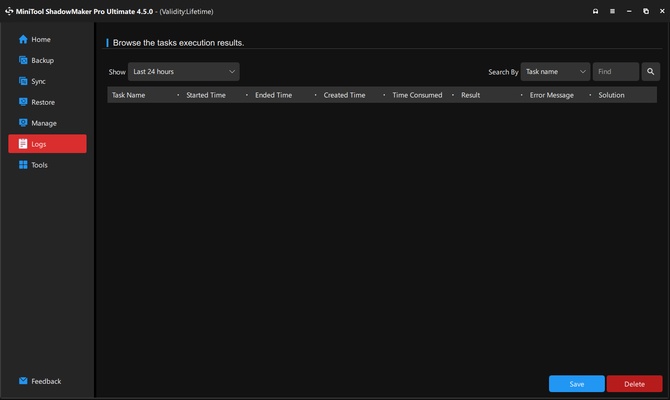Screen dimensions: 670x400
Task: Sort by Task Name column header
Action: click(x=129, y=95)
